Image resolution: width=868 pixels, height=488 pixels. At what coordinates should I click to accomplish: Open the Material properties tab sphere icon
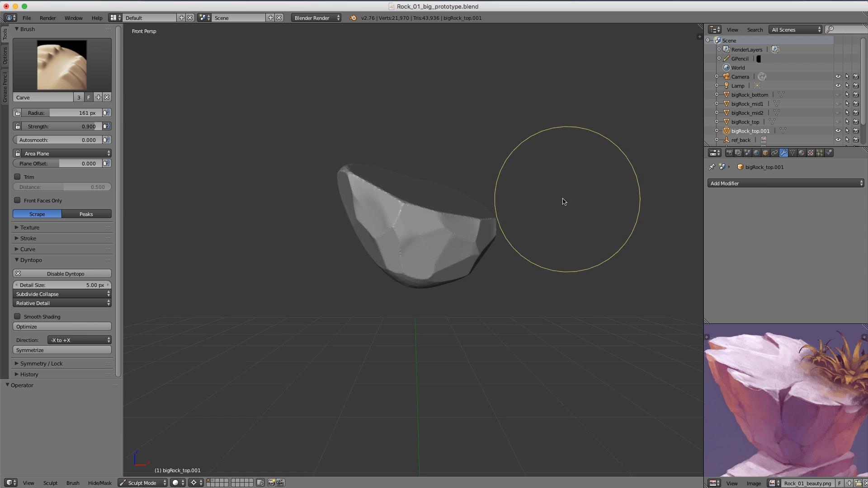802,153
